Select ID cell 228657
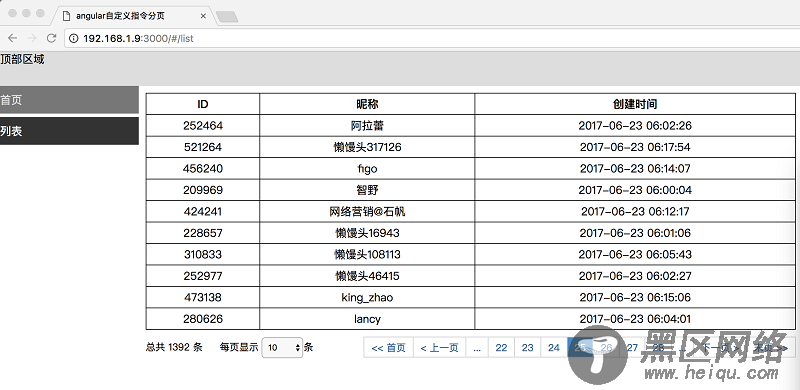Image resolution: width=800 pixels, height=390 pixels. (203, 233)
